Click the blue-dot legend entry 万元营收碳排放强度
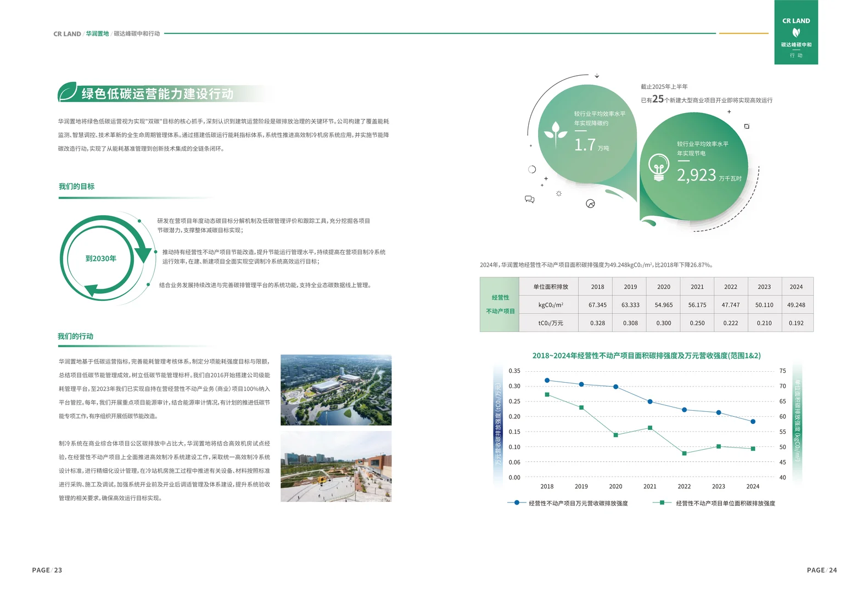The image size is (868, 593). [568, 503]
